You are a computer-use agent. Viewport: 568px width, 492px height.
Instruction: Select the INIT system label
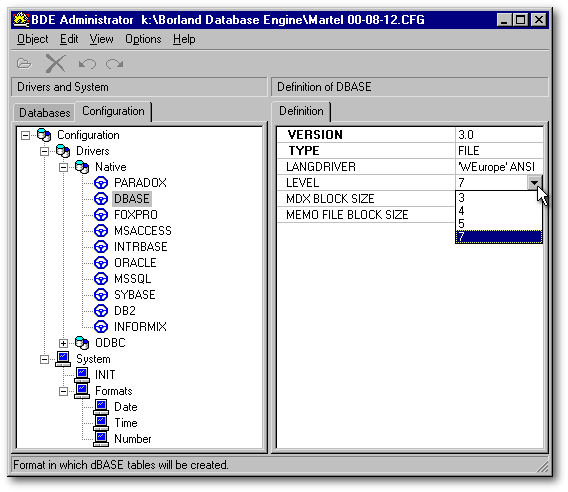tap(105, 375)
